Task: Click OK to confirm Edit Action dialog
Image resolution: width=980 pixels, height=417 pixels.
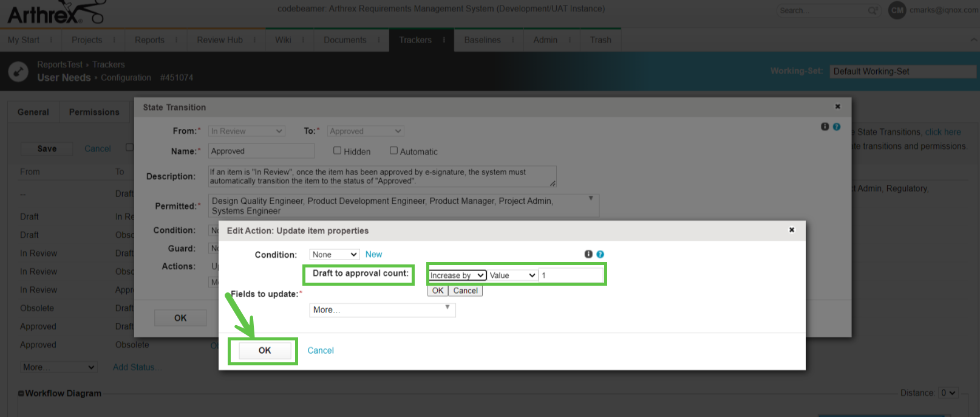Action: tap(265, 351)
